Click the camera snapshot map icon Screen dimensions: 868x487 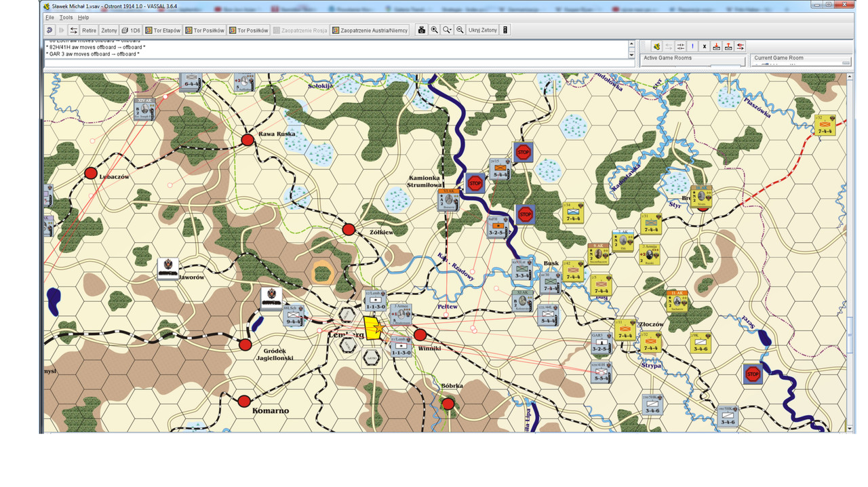[422, 30]
